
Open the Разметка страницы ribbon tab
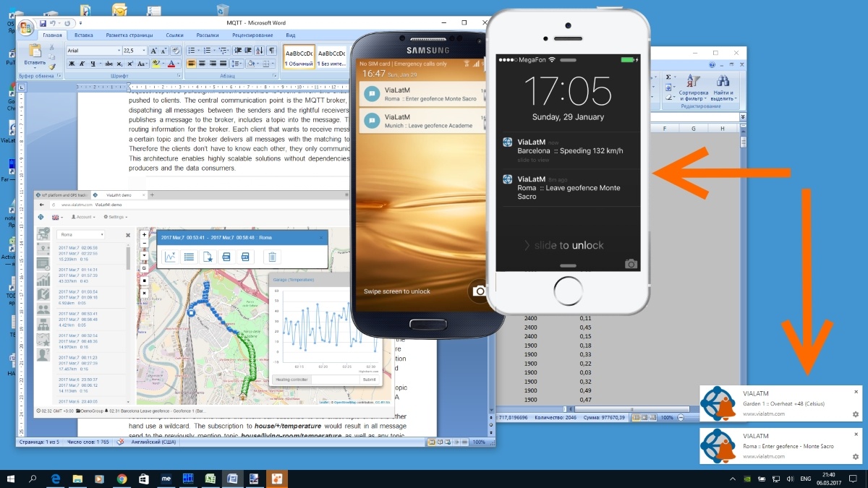(x=129, y=35)
